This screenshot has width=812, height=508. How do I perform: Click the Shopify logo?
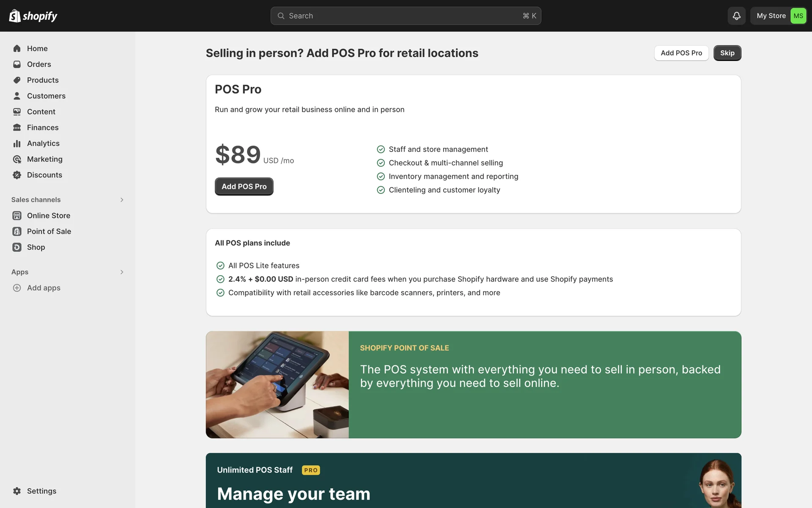[33, 16]
